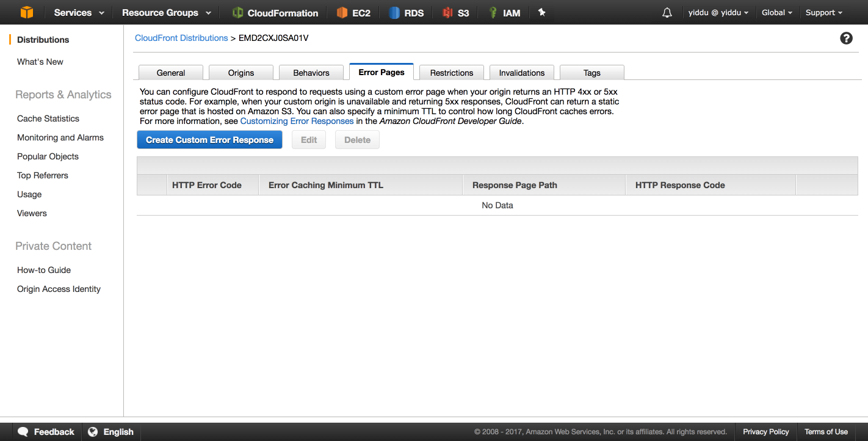Open the Terms of Use footer link

point(826,432)
